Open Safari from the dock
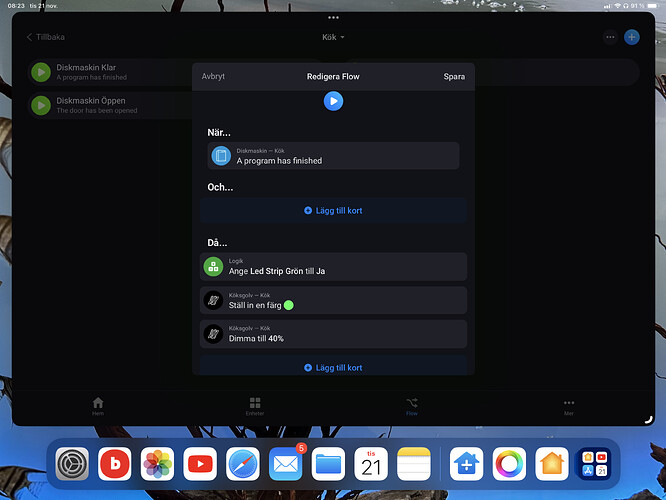 pyautogui.click(x=243, y=464)
